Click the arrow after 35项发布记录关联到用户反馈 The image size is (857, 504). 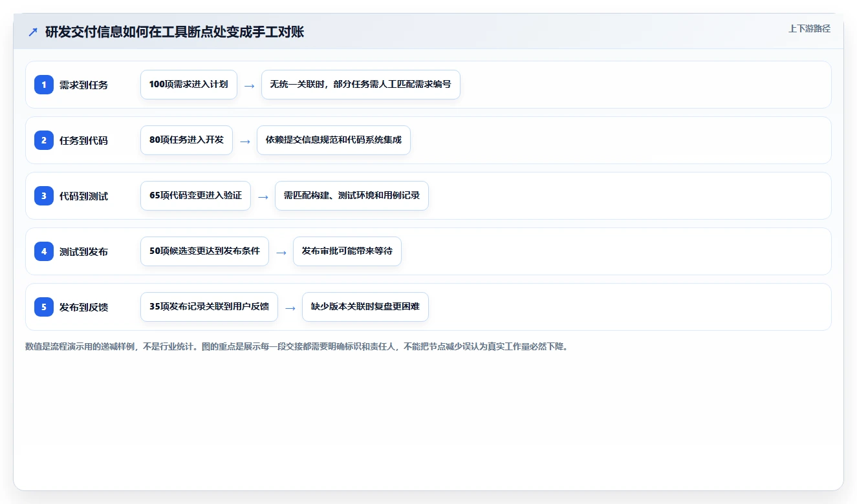290,308
